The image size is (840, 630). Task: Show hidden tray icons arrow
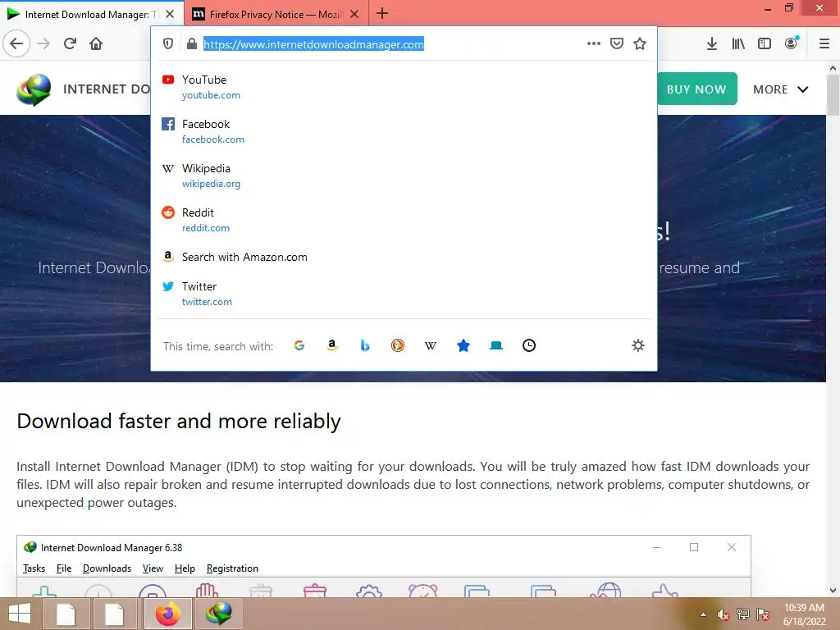click(703, 614)
